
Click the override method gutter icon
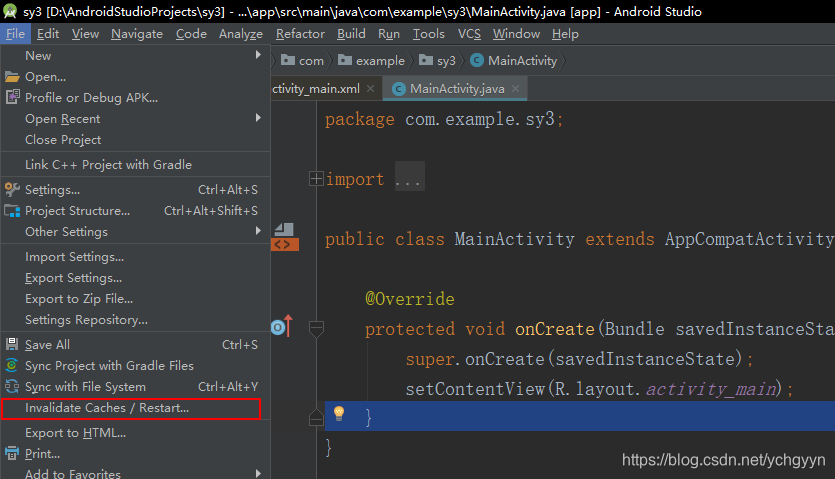pyautogui.click(x=282, y=326)
